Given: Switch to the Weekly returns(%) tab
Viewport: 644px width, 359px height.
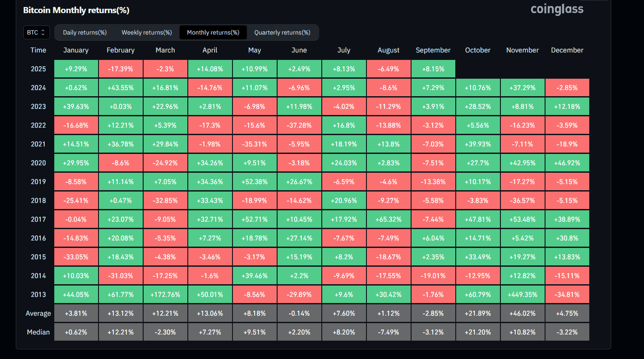Looking at the screenshot, I should [x=147, y=32].
